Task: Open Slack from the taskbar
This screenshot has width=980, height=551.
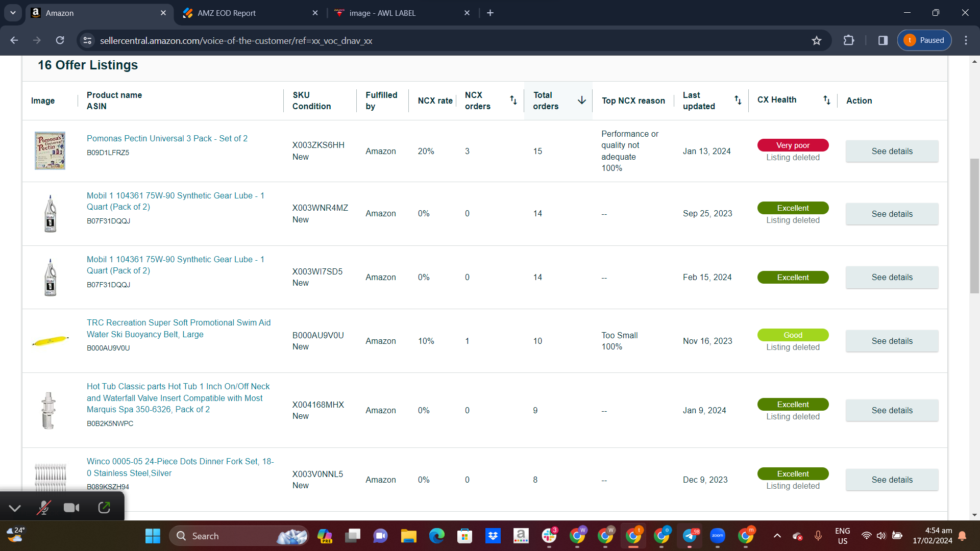Action: [549, 536]
